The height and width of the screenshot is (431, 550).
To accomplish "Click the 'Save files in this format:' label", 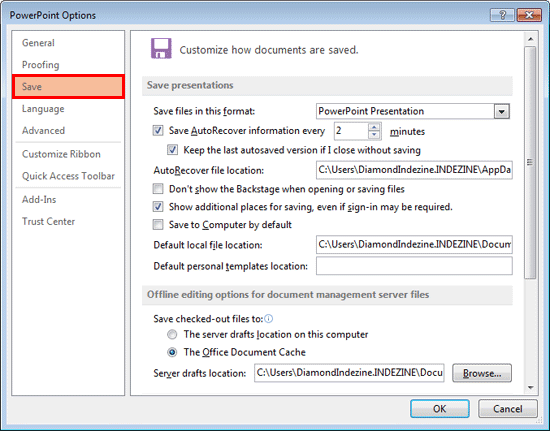I will pos(204,112).
